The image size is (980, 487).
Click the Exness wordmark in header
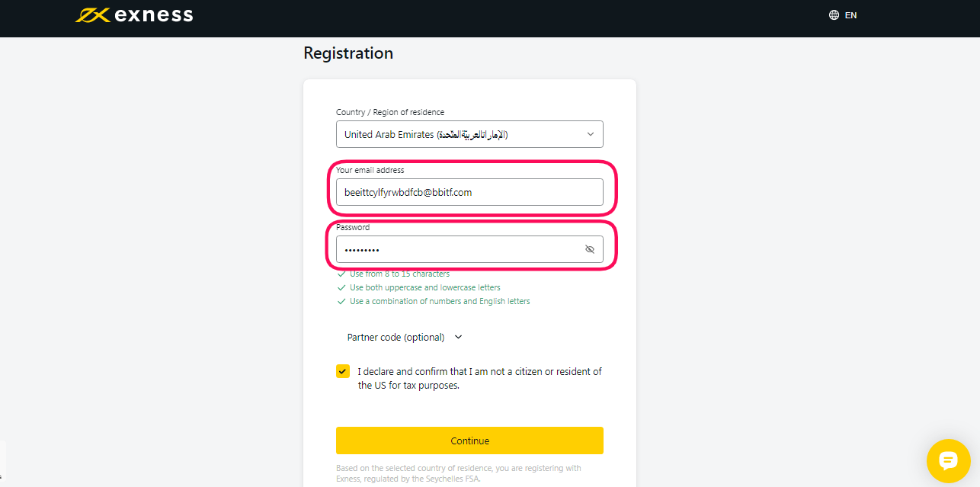click(x=153, y=15)
